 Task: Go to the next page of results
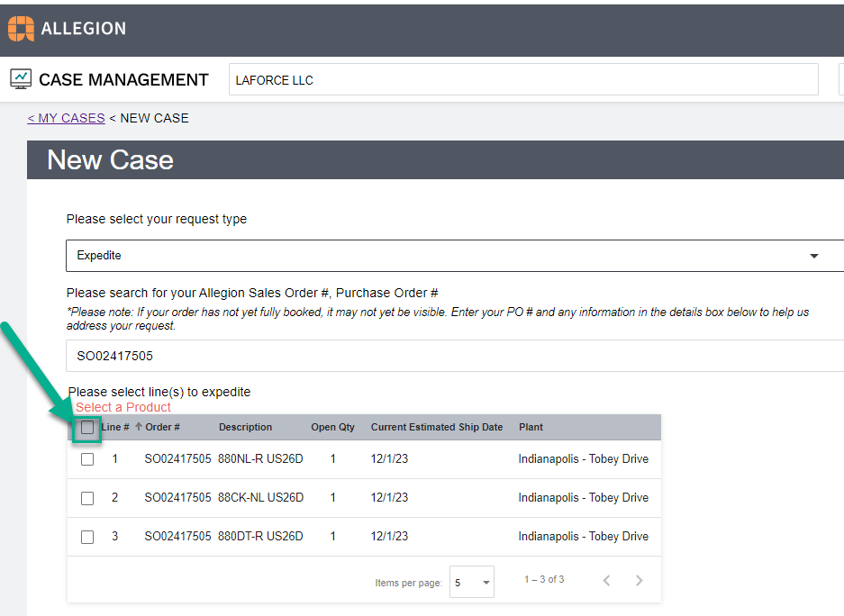(639, 581)
